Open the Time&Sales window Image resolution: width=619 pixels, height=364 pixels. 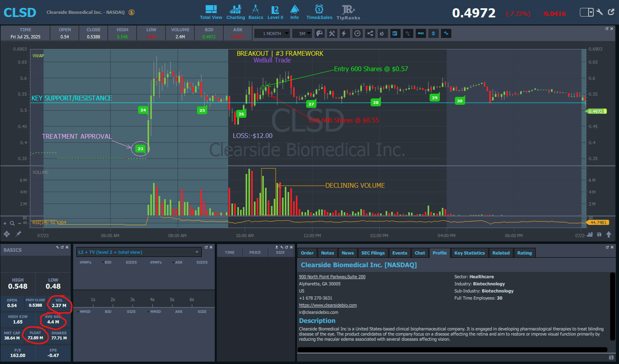tap(319, 12)
